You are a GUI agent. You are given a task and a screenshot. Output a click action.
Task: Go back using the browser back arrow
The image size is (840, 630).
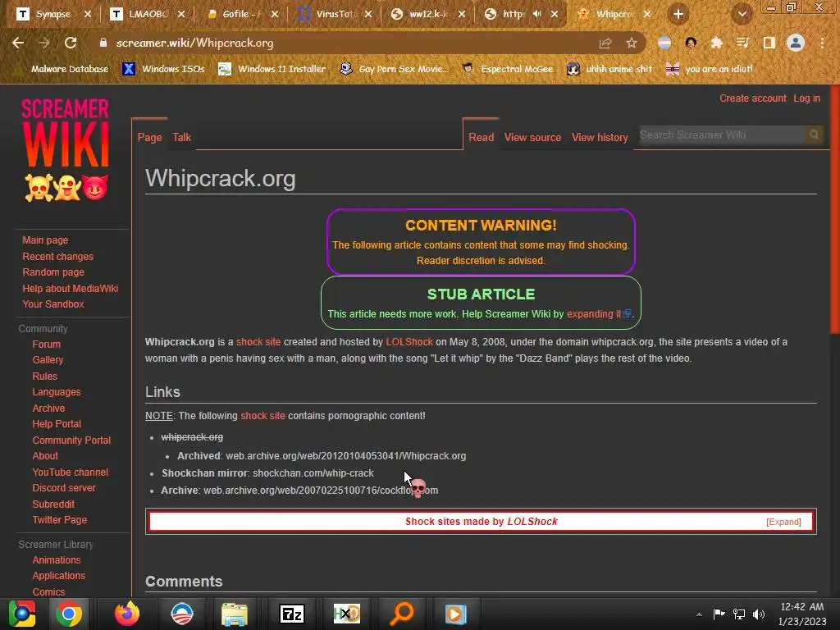coord(18,43)
